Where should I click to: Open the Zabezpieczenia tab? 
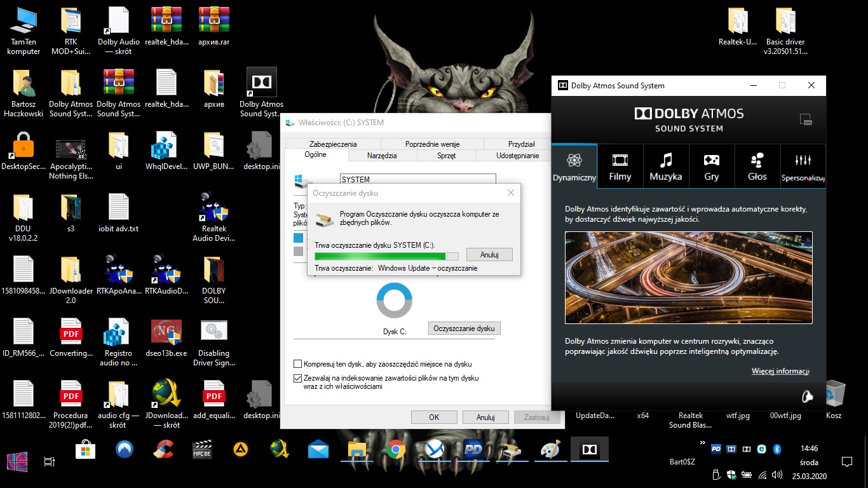pos(334,144)
